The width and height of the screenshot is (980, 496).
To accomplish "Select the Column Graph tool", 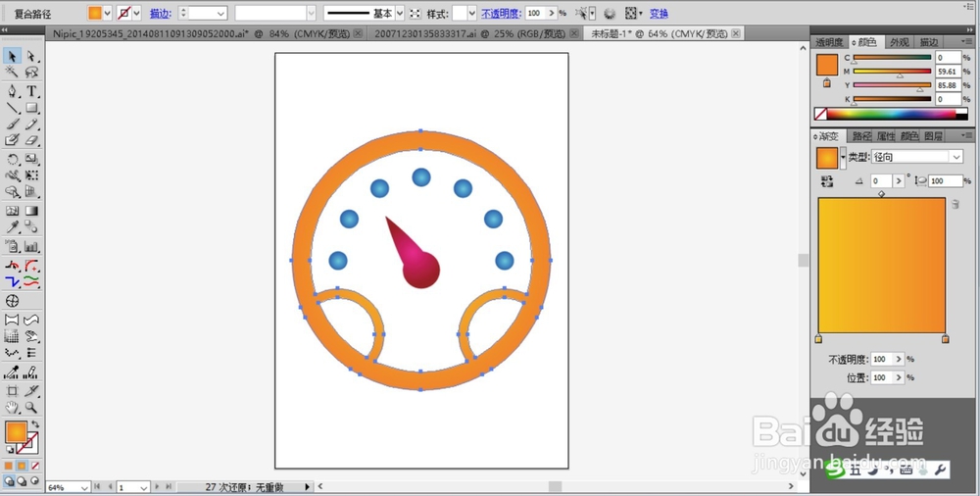I will click(x=31, y=246).
